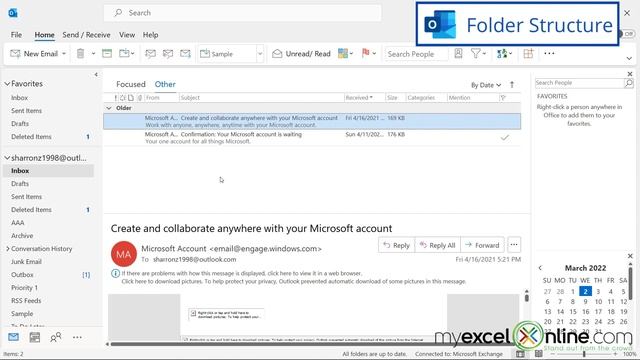Viewport: 640px width, 360px height.
Task: Switch to the Other inbox tab
Action: pyautogui.click(x=165, y=84)
